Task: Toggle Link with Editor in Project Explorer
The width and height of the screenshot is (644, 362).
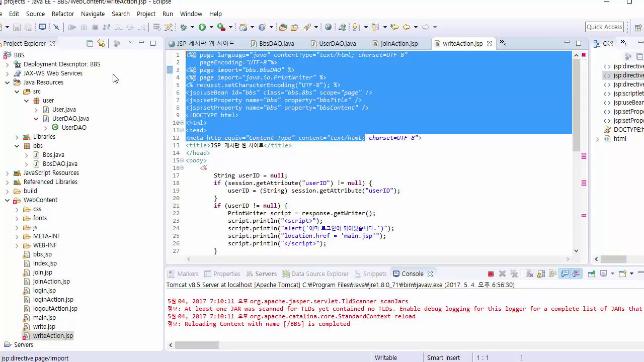Action: click(x=101, y=43)
